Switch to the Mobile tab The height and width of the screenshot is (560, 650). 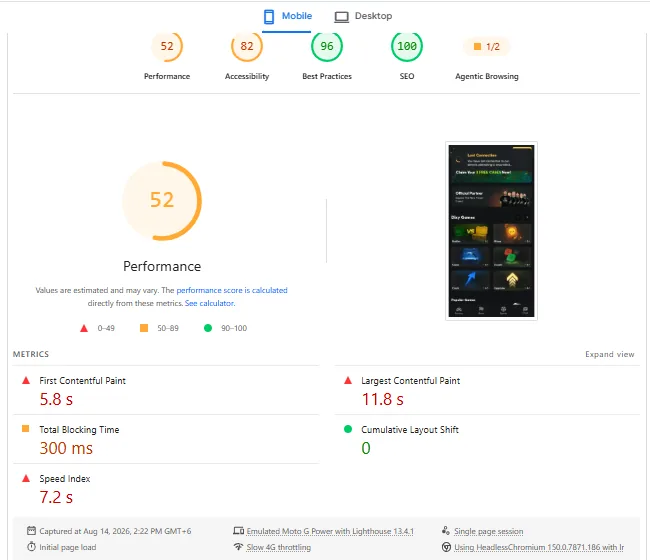(287, 17)
